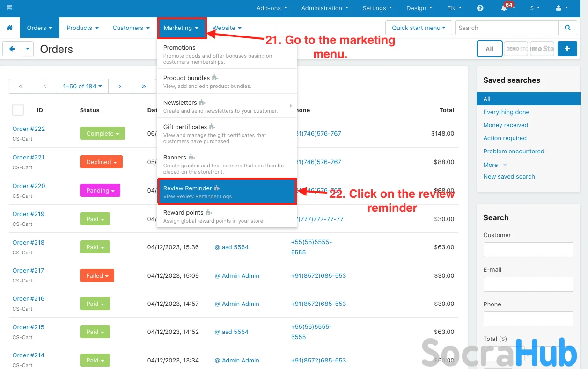
Task: Expand the Quick start menu dropdown
Action: pos(419,28)
